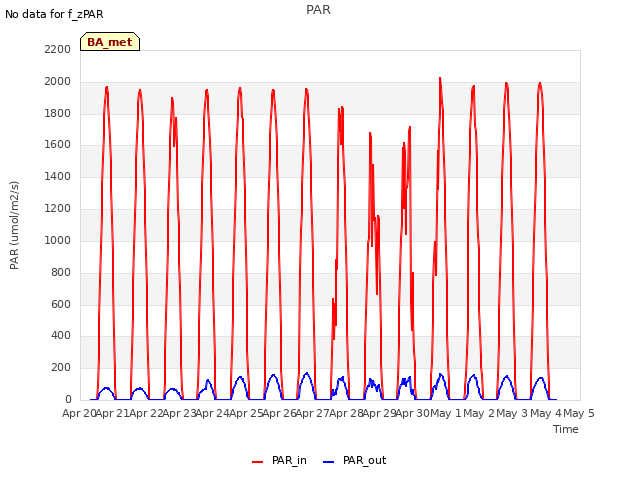Screen dimensions: 640x480
Task: Click the x-axis label Apr 26
Action: point(280,413)
